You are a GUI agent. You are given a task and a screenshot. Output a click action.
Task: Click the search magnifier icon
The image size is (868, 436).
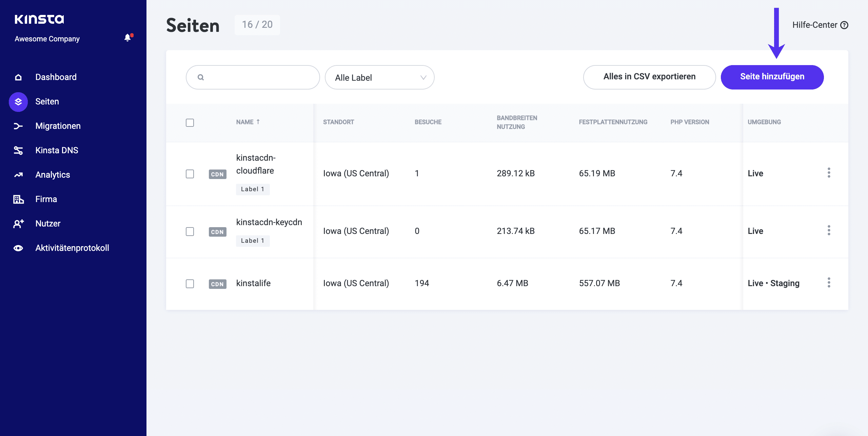(x=201, y=77)
